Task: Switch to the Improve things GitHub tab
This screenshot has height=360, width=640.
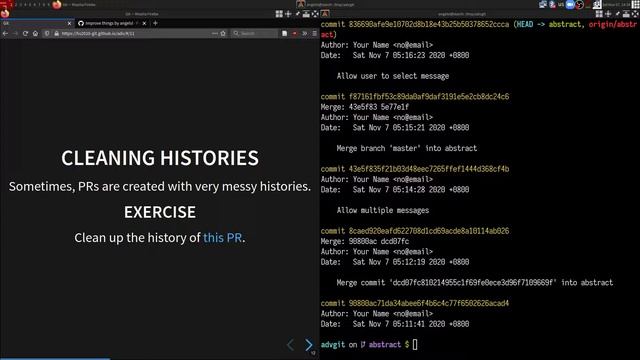Action: (x=112, y=23)
